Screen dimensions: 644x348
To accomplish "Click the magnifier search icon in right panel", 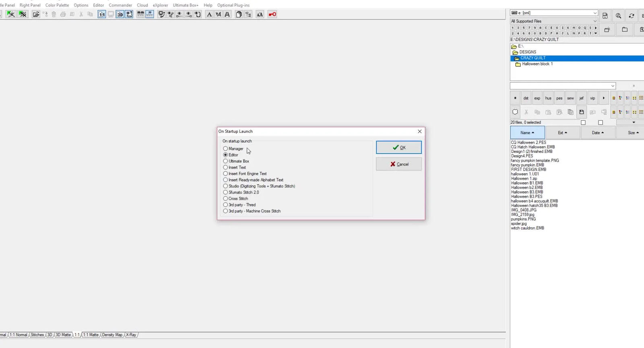I will [x=618, y=16].
